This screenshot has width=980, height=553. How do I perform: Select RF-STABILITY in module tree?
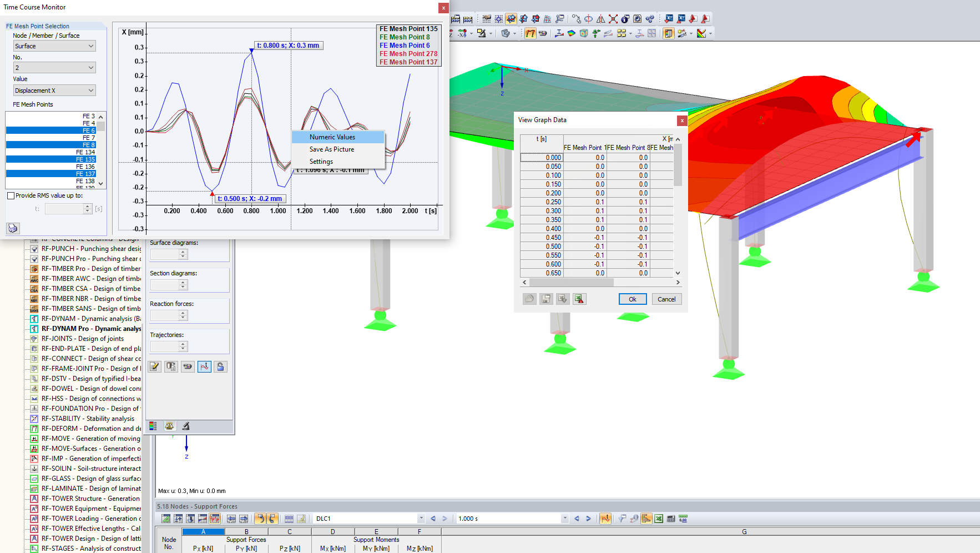pyautogui.click(x=88, y=419)
